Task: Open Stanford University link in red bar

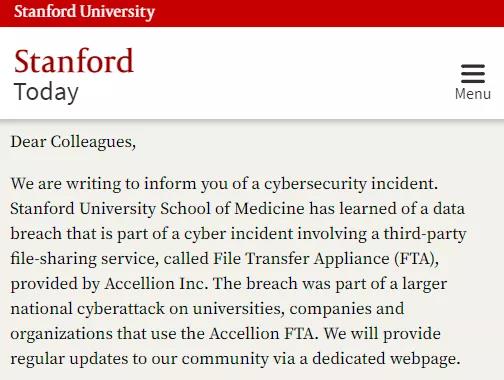Action: (84, 12)
